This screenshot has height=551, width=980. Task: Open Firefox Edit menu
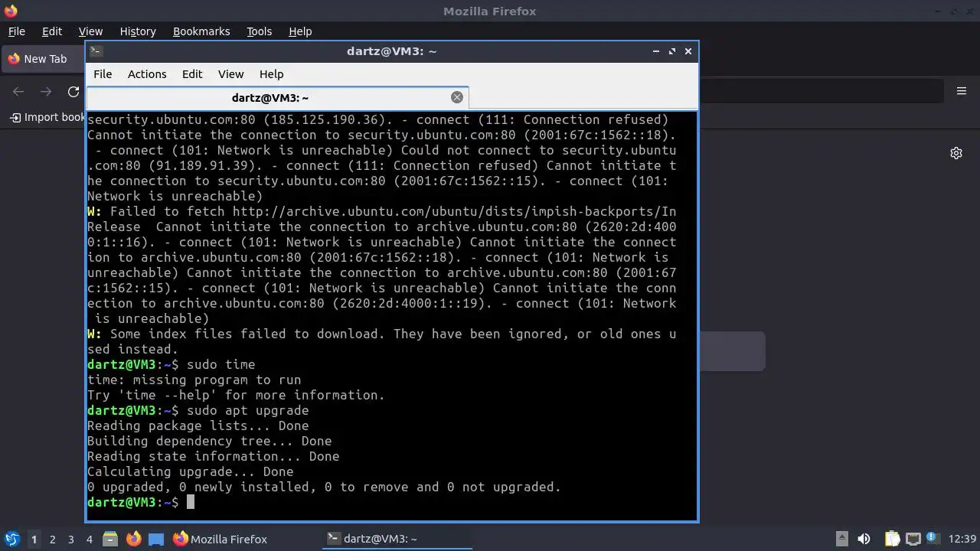tap(52, 31)
